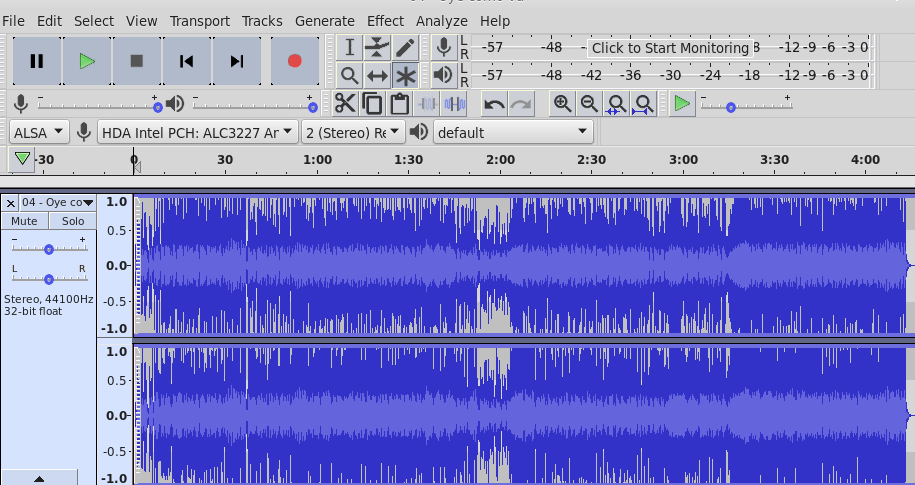
Task: Click the Copy icon
Action: (372, 104)
